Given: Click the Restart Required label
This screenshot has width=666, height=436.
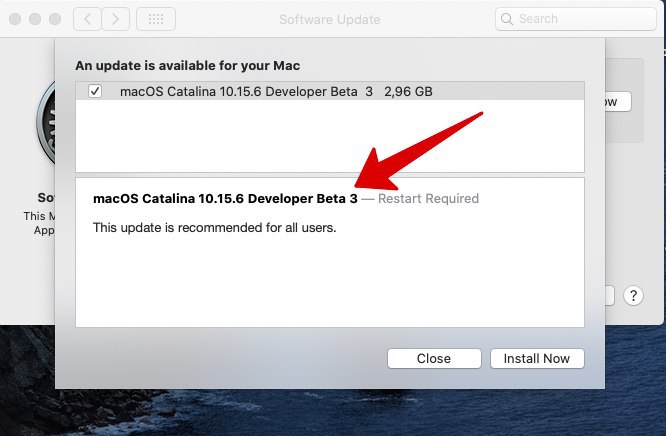Looking at the screenshot, I should click(x=428, y=198).
